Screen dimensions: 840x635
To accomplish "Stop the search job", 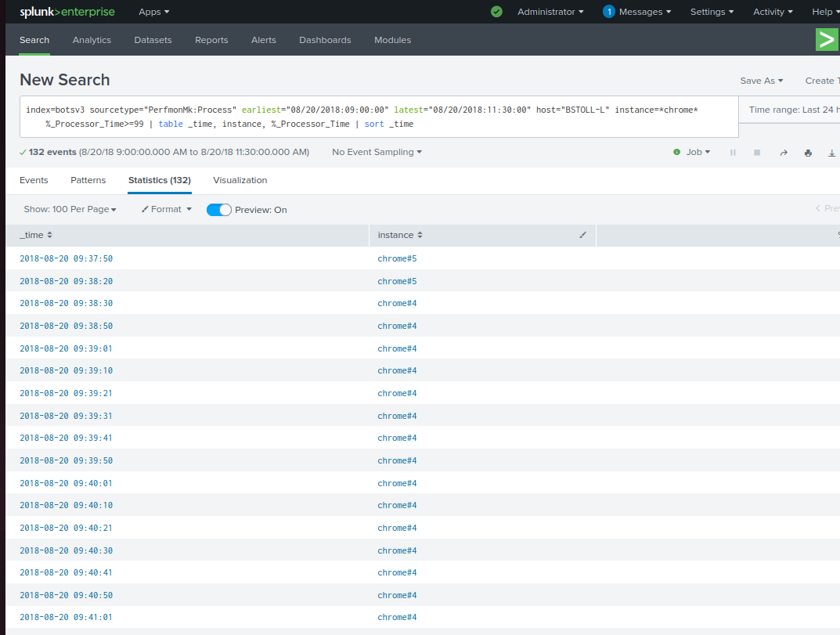I will (x=757, y=153).
